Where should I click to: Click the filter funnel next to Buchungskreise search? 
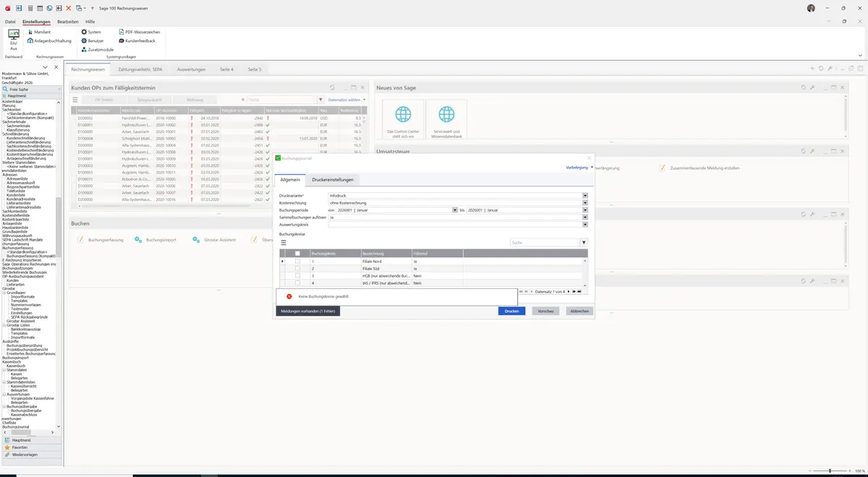(584, 243)
